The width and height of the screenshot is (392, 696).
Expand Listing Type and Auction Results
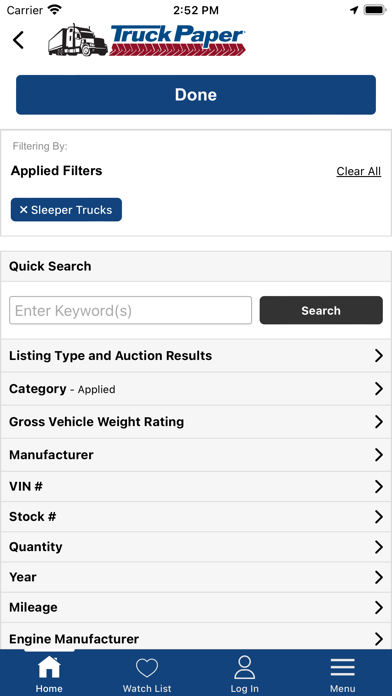coord(196,356)
